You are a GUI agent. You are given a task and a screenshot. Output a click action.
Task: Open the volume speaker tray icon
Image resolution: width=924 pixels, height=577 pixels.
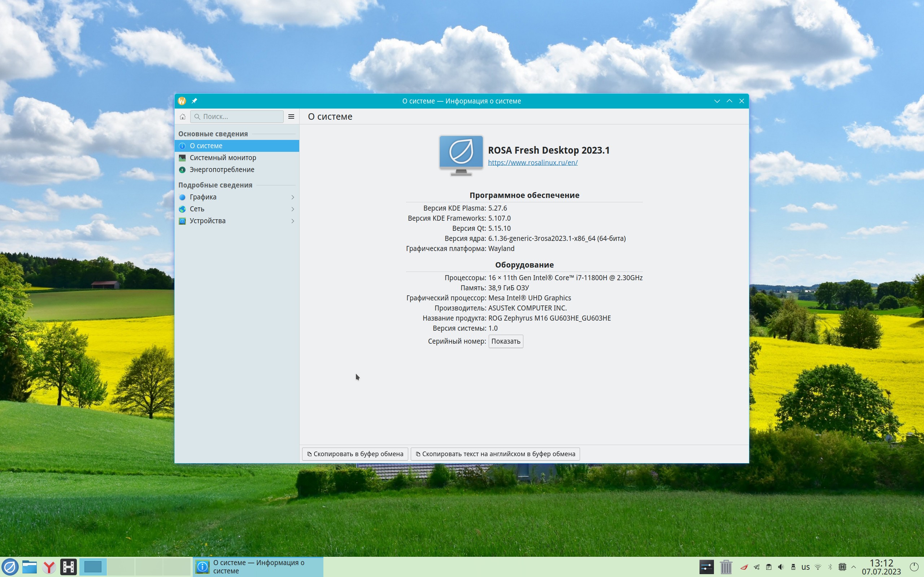[781, 567]
